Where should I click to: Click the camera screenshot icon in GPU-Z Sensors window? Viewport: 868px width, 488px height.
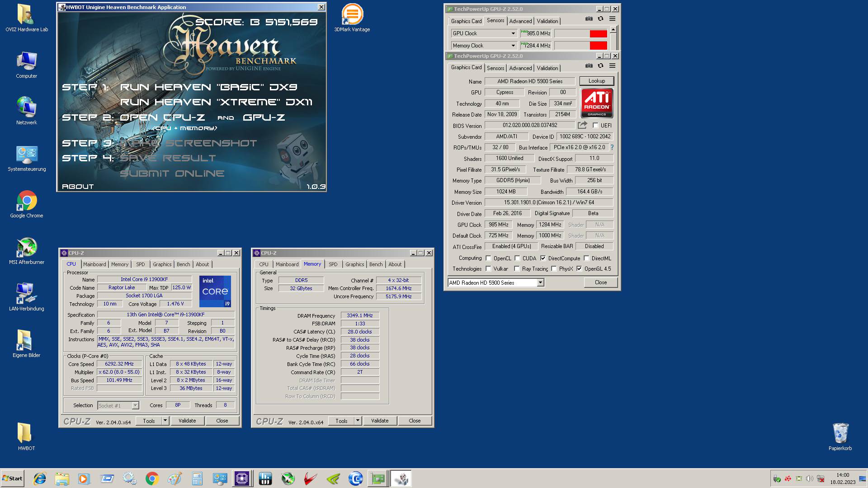(589, 19)
